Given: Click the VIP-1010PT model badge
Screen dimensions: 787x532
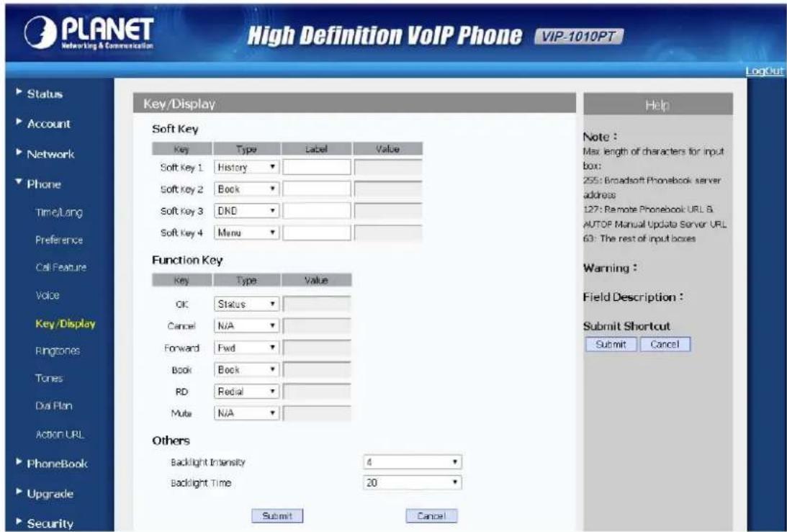Looking at the screenshot, I should 579,37.
